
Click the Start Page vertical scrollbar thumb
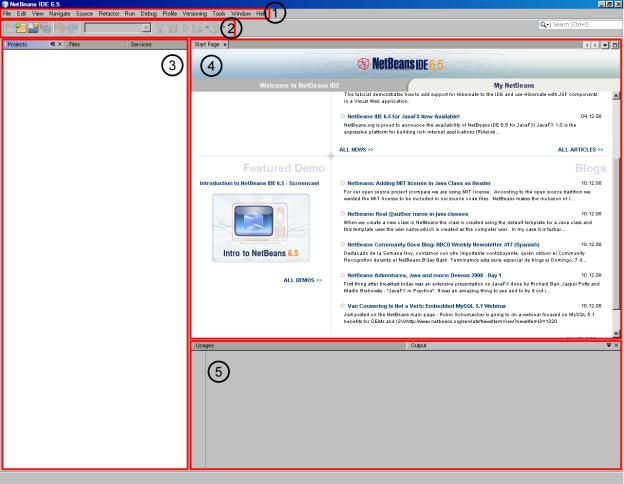(616, 234)
